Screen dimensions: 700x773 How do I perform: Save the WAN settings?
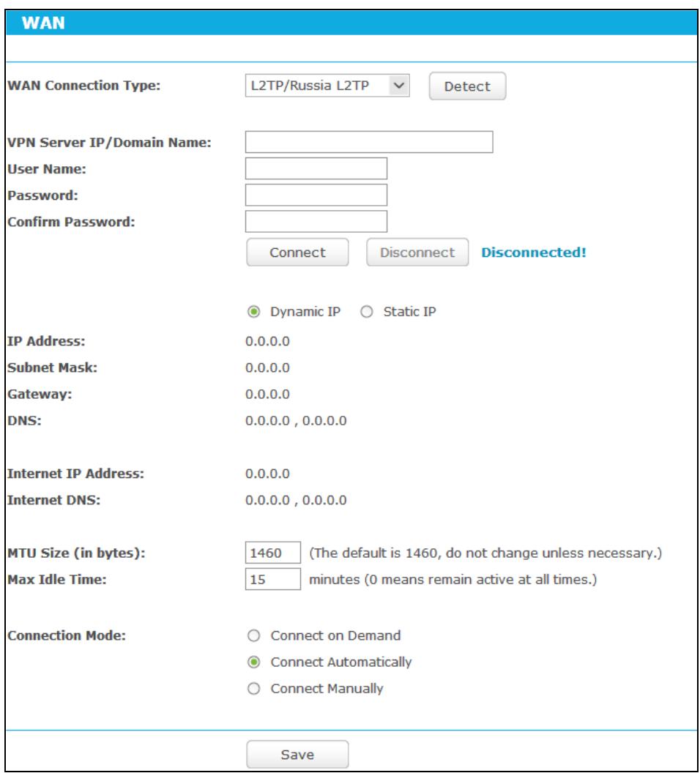click(x=298, y=754)
